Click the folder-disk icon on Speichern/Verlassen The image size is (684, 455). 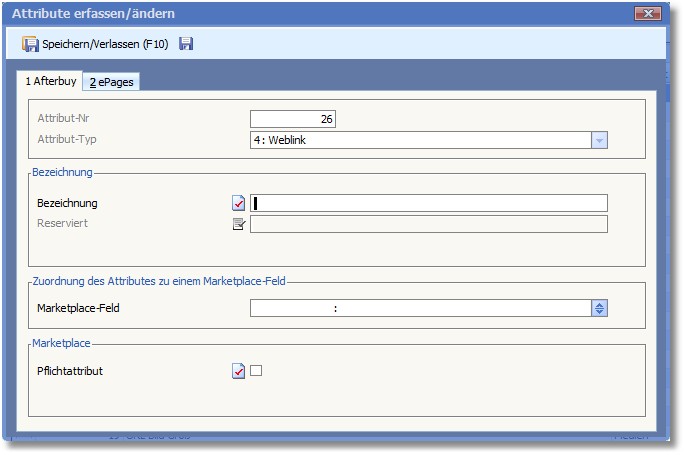(x=30, y=45)
